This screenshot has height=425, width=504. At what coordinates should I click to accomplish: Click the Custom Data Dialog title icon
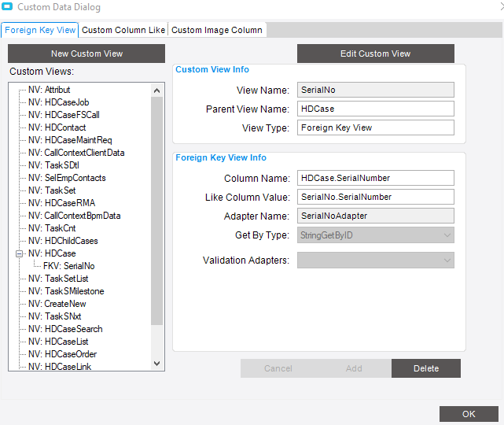7,8
